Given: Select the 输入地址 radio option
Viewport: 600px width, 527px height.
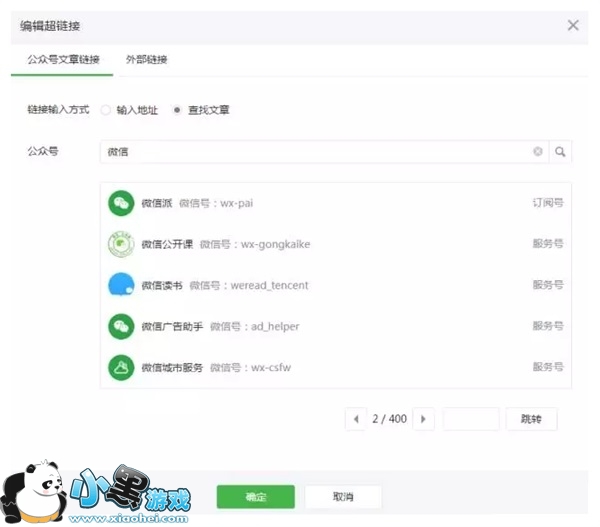Looking at the screenshot, I should pos(105,110).
